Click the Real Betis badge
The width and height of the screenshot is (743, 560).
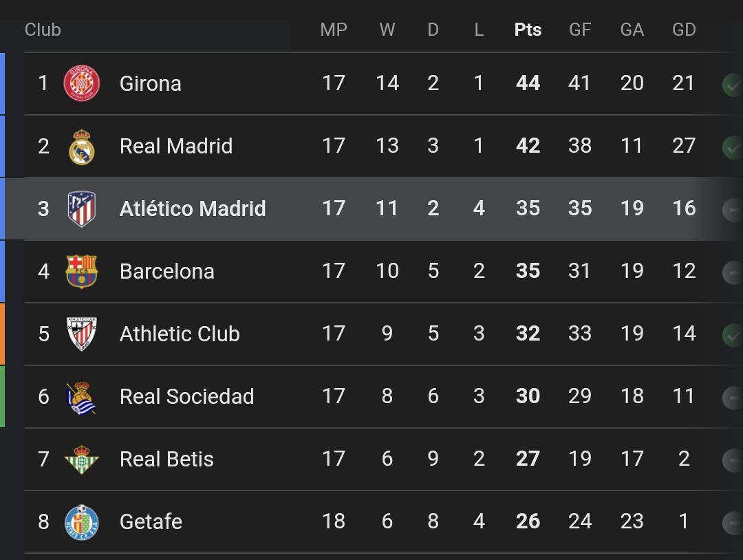tap(82, 460)
